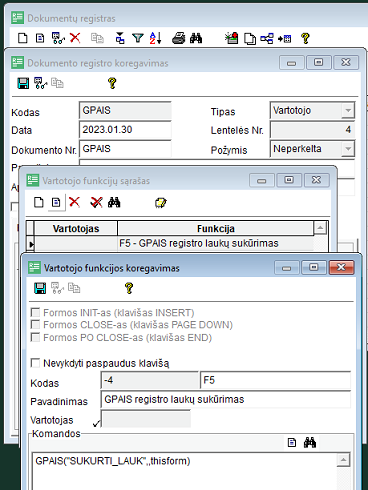
Task: Click greyed copy icon in Dokumentų registras toolbar
Action: (x=97, y=38)
